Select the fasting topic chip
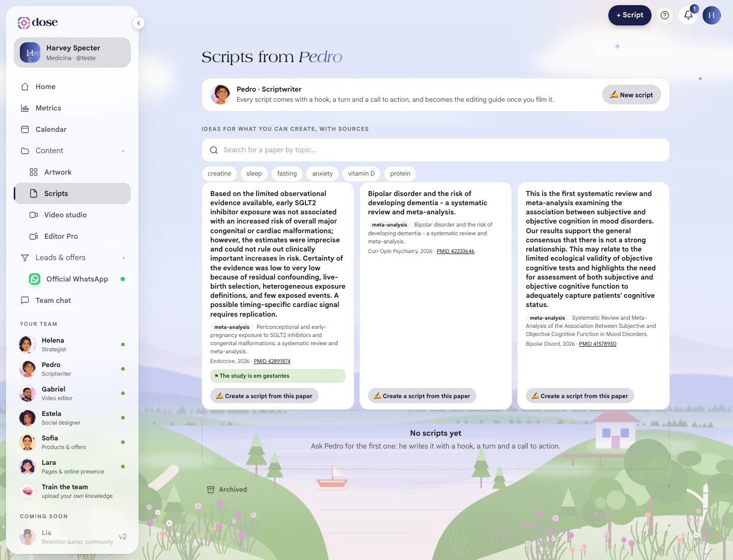The height and width of the screenshot is (560, 733). click(287, 174)
